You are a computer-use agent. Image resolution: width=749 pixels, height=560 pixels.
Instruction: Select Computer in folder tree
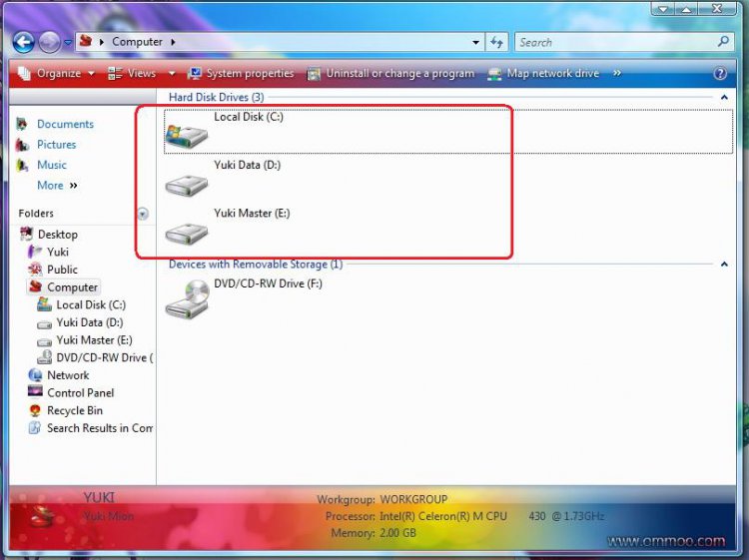[72, 286]
